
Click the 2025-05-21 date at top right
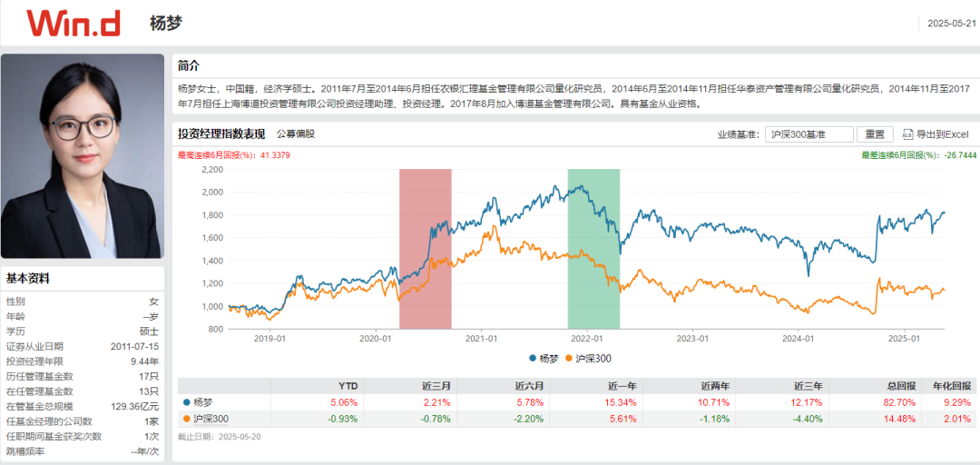(x=951, y=24)
